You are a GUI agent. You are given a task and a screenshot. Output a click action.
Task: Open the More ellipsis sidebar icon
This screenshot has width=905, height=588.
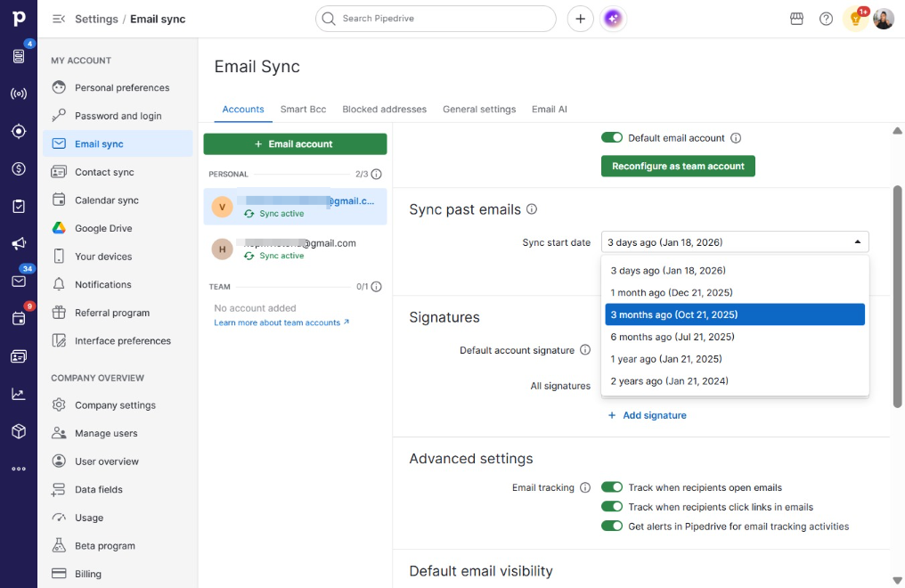coord(19,469)
